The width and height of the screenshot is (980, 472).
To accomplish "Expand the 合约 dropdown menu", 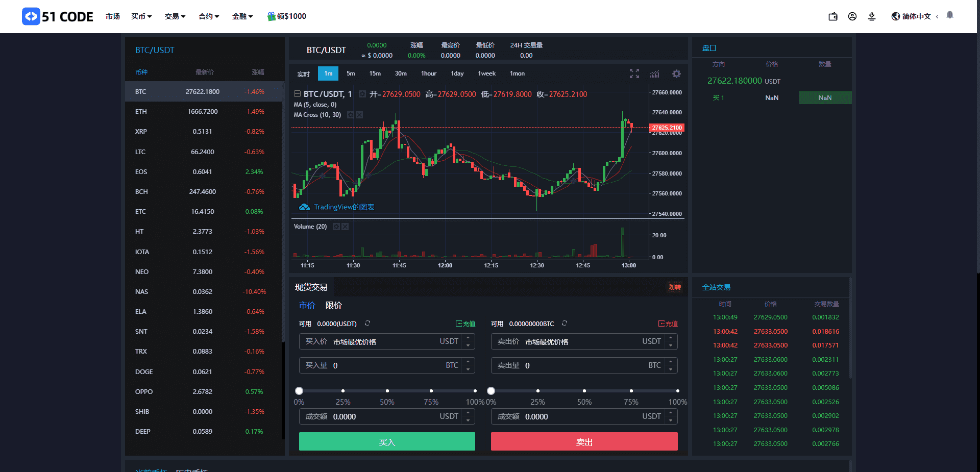I will pyautogui.click(x=208, y=16).
